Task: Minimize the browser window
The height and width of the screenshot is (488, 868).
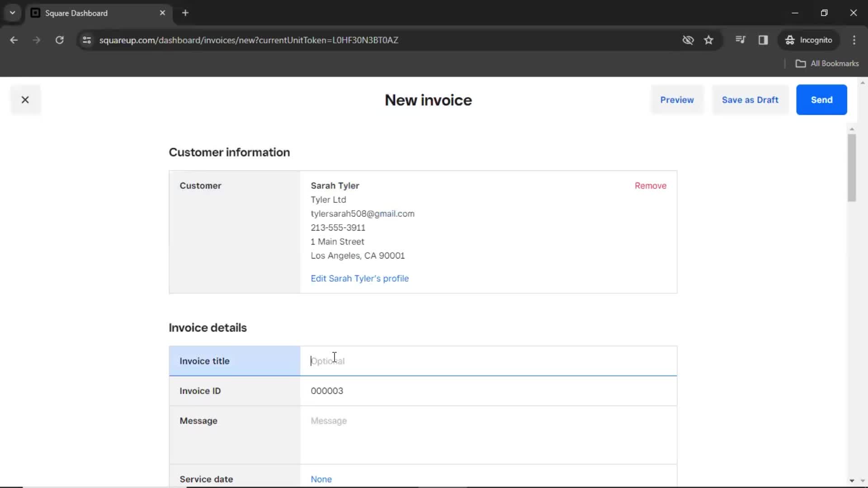Action: (795, 13)
